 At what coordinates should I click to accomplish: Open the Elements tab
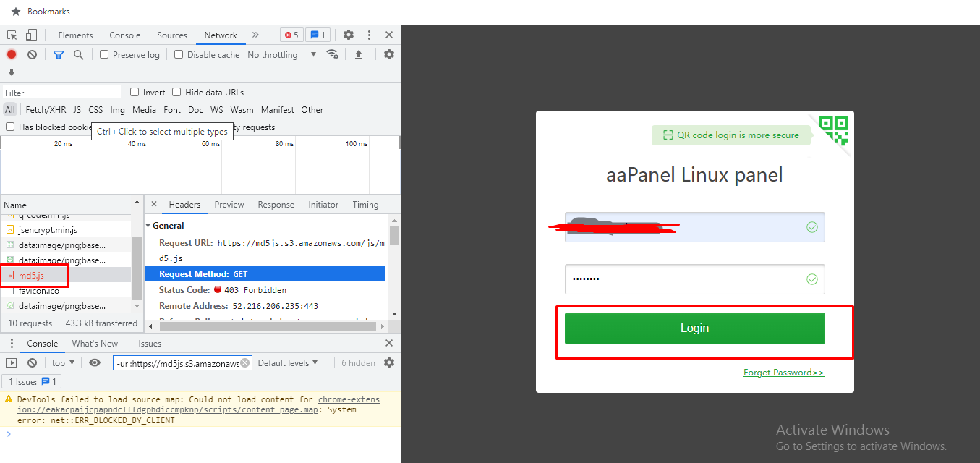[x=75, y=35]
